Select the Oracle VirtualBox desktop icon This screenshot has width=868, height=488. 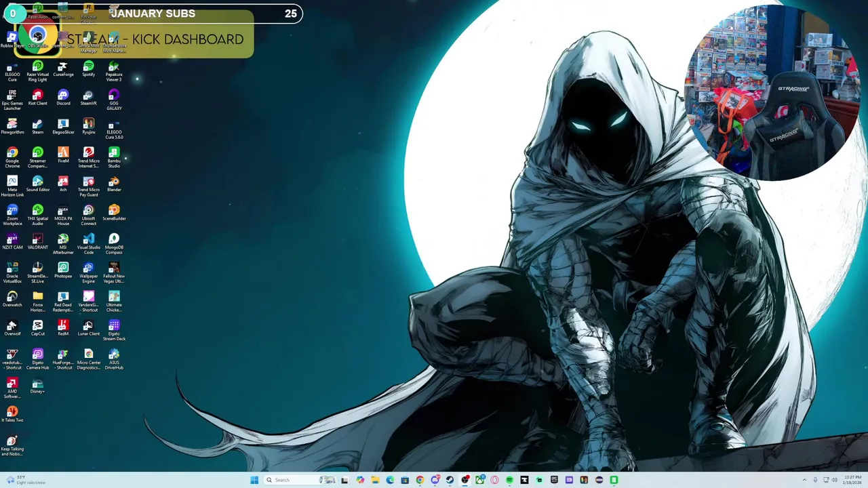coord(12,272)
